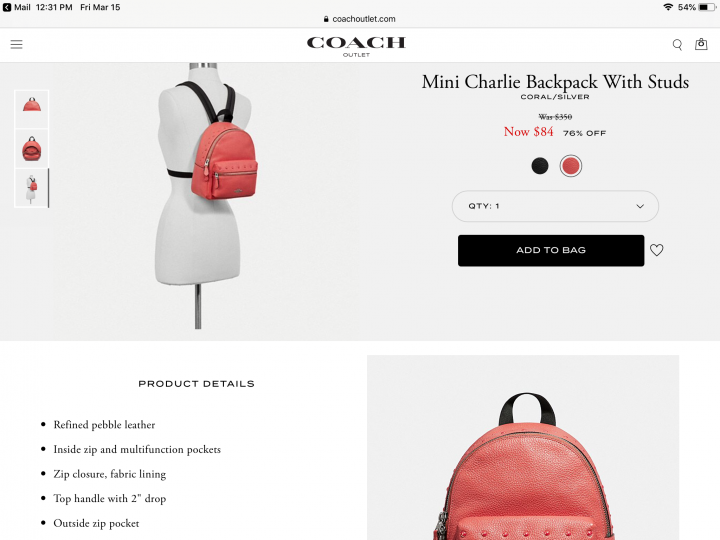720x540 pixels.
Task: Click the ADD TO BAG button
Action: pyautogui.click(x=551, y=251)
